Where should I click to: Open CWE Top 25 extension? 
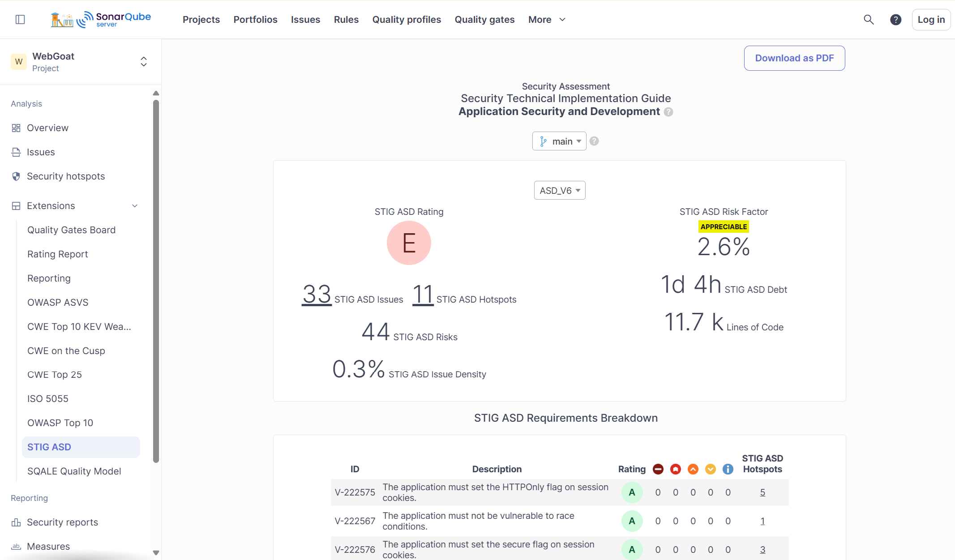point(55,375)
